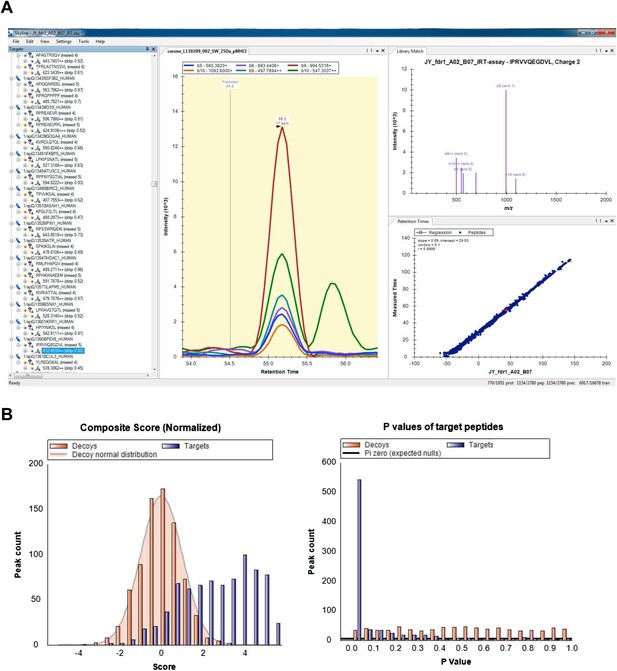Click the protein icon beside SNX1_HUMAN

pos(18,304)
